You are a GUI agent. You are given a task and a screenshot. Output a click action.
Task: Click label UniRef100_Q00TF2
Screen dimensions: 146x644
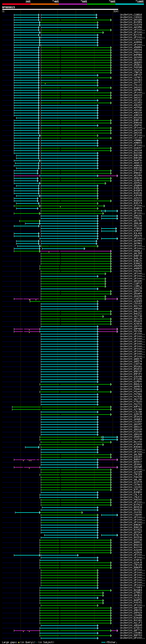click(131, 82)
